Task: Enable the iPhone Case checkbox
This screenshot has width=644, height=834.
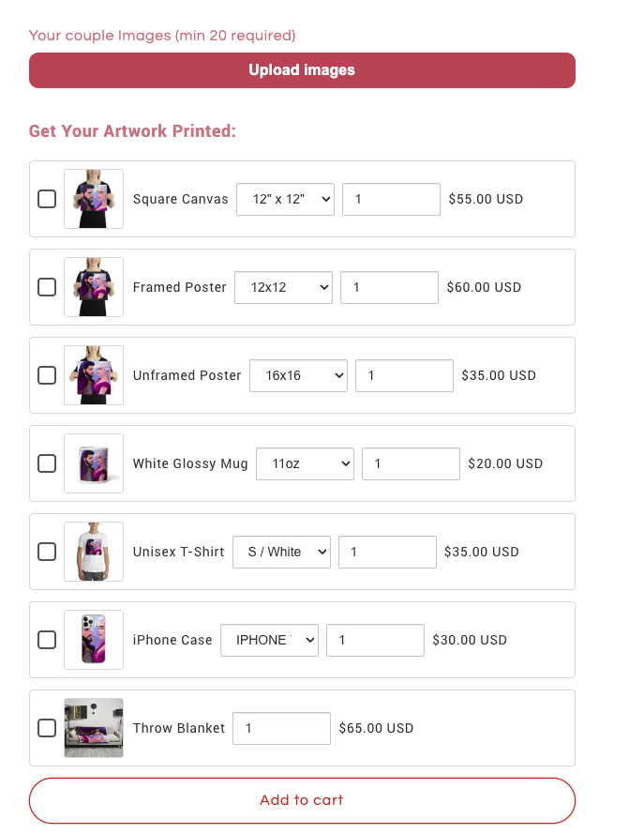Action: pos(47,640)
